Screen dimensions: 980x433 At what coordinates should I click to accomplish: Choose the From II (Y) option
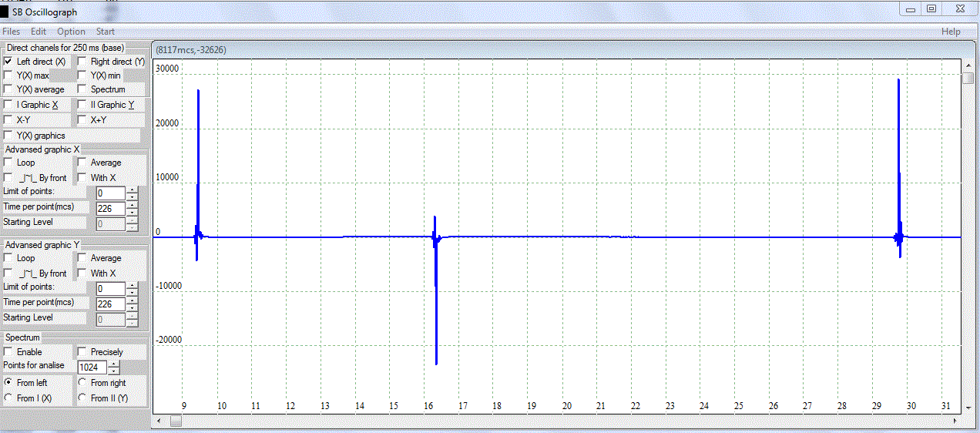[82, 398]
